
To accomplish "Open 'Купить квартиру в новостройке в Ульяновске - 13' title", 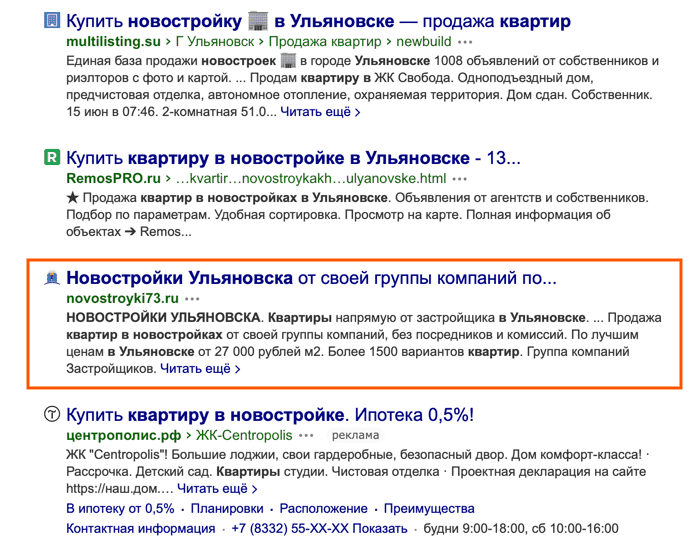I will pyautogui.click(x=293, y=158).
